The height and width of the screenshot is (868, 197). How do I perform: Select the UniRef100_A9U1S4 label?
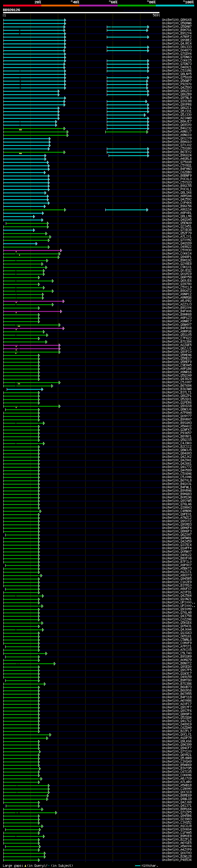click(x=177, y=210)
